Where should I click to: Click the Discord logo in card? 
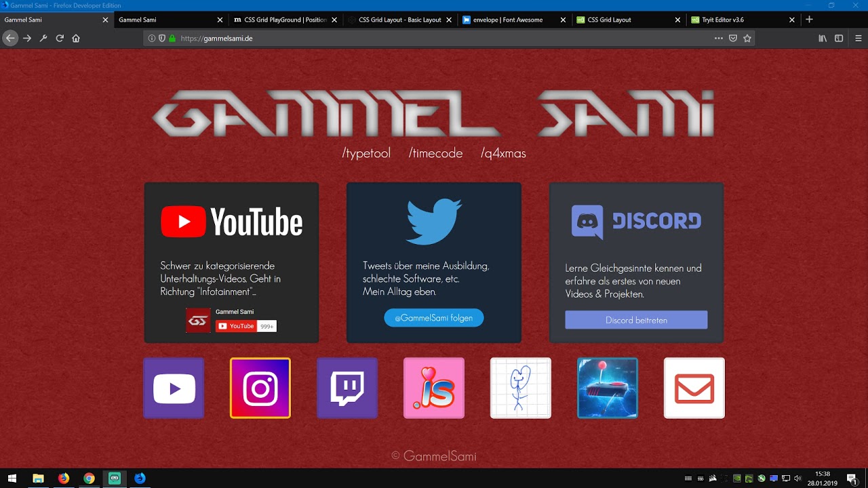636,222
